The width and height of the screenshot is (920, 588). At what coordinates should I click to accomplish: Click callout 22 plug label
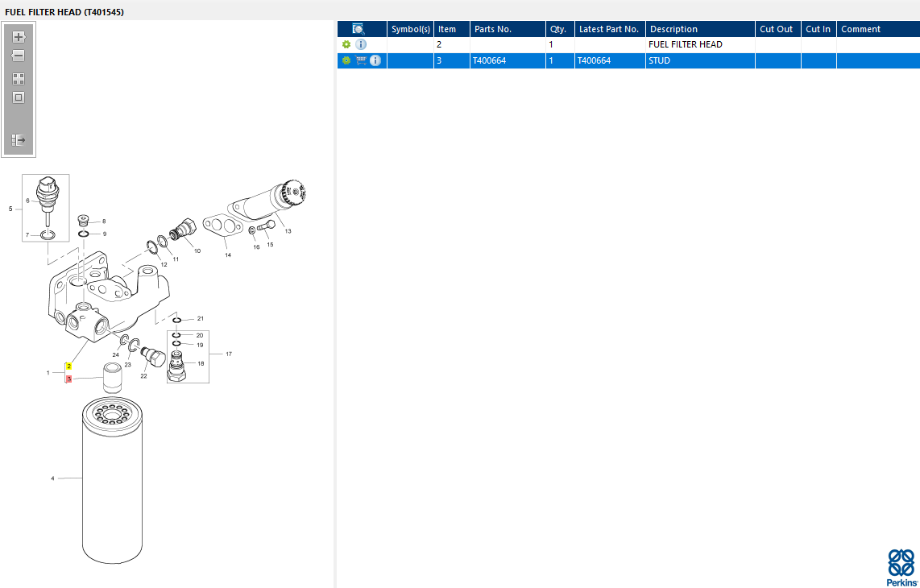(143, 376)
